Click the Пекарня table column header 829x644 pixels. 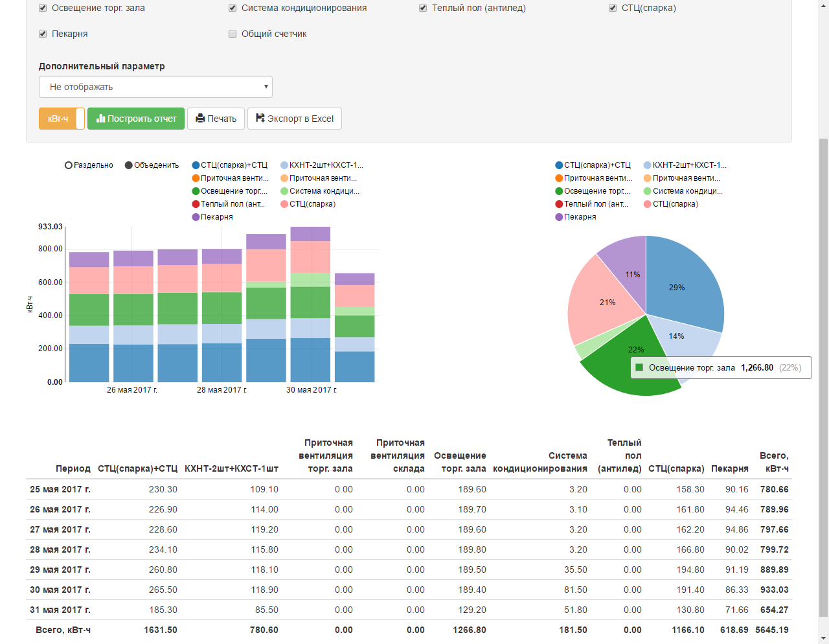pos(730,468)
